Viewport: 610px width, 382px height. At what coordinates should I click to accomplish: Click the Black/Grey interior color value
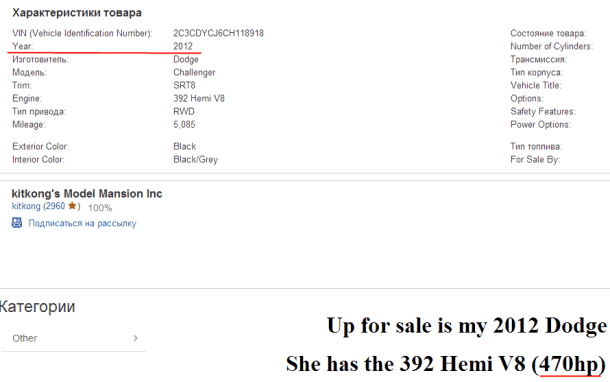195,159
